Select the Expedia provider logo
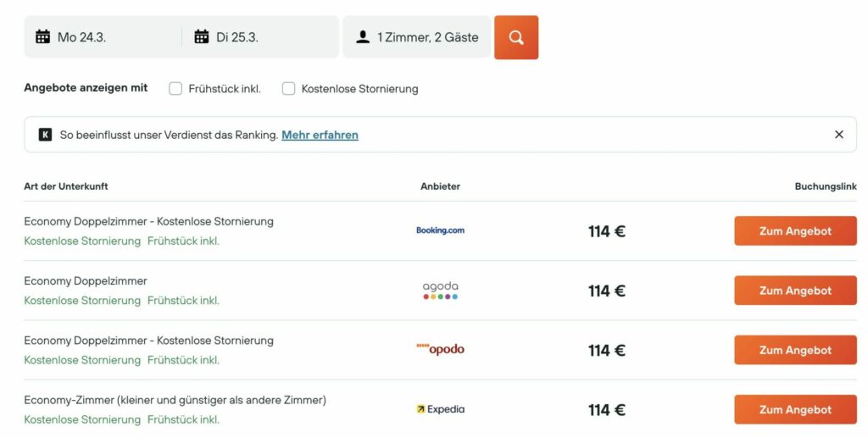 coord(440,409)
